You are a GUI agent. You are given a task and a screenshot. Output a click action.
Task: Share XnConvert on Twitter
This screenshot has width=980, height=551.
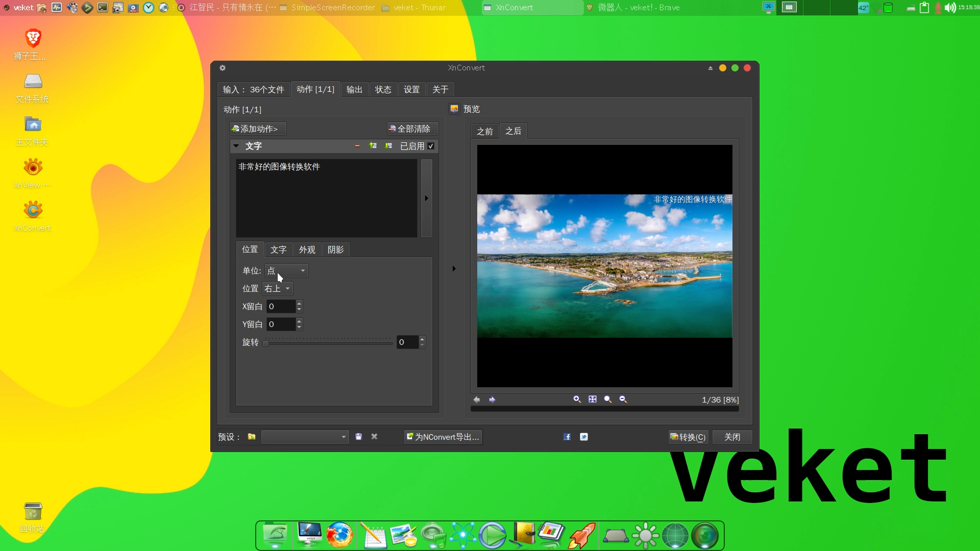click(x=583, y=437)
